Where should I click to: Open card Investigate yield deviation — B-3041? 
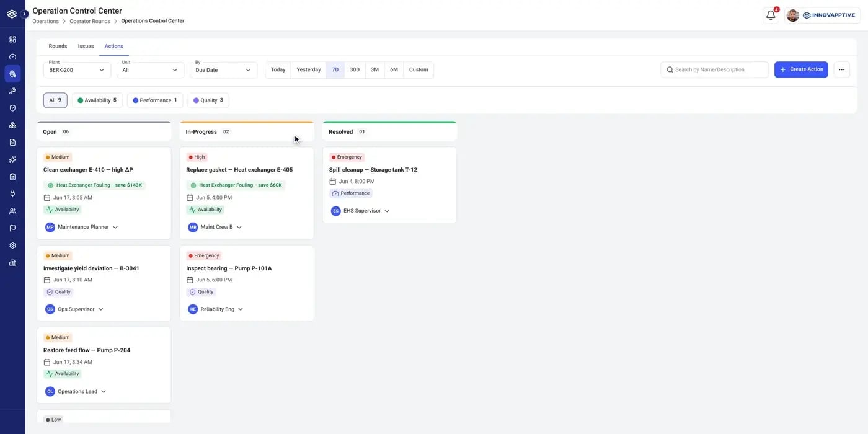coord(104,283)
